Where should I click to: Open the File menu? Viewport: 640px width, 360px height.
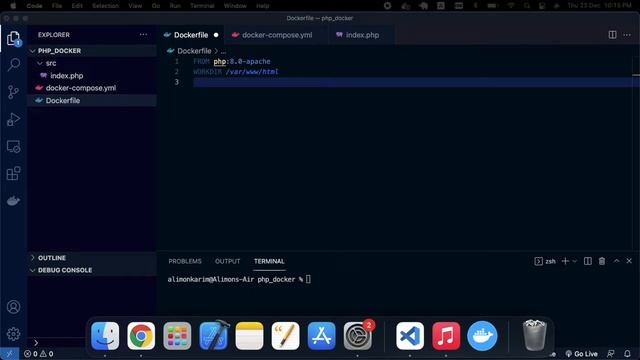[57, 6]
